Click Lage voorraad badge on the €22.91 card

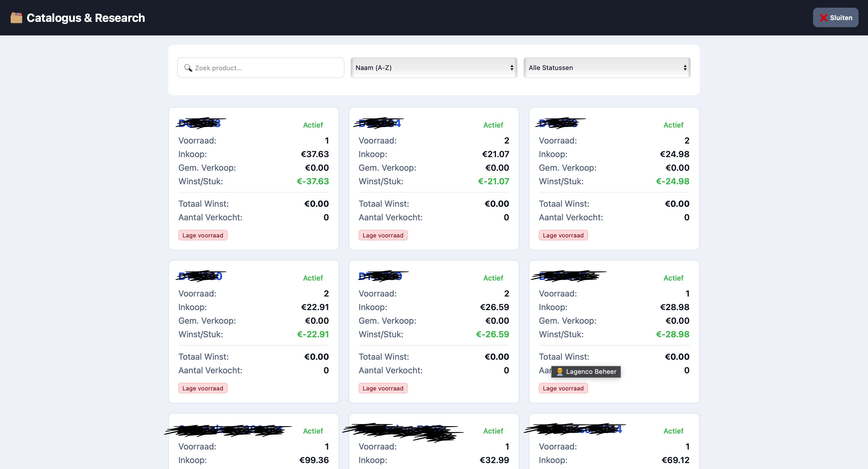[x=203, y=388]
